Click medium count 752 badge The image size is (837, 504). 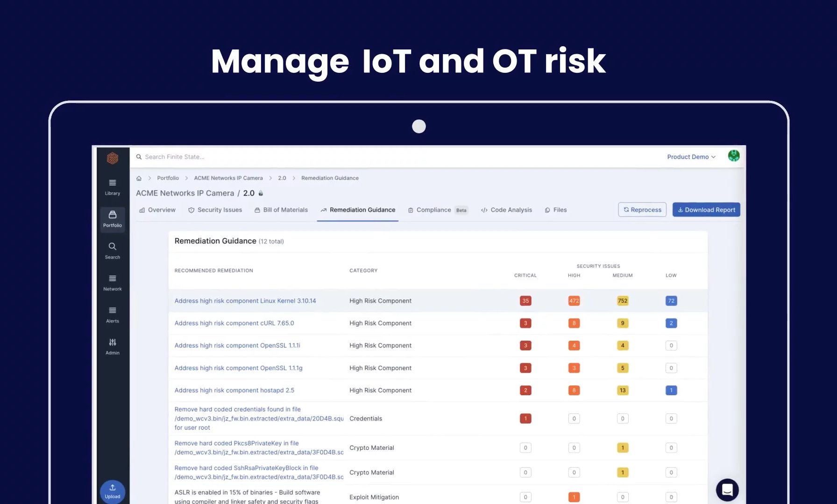[x=623, y=301]
